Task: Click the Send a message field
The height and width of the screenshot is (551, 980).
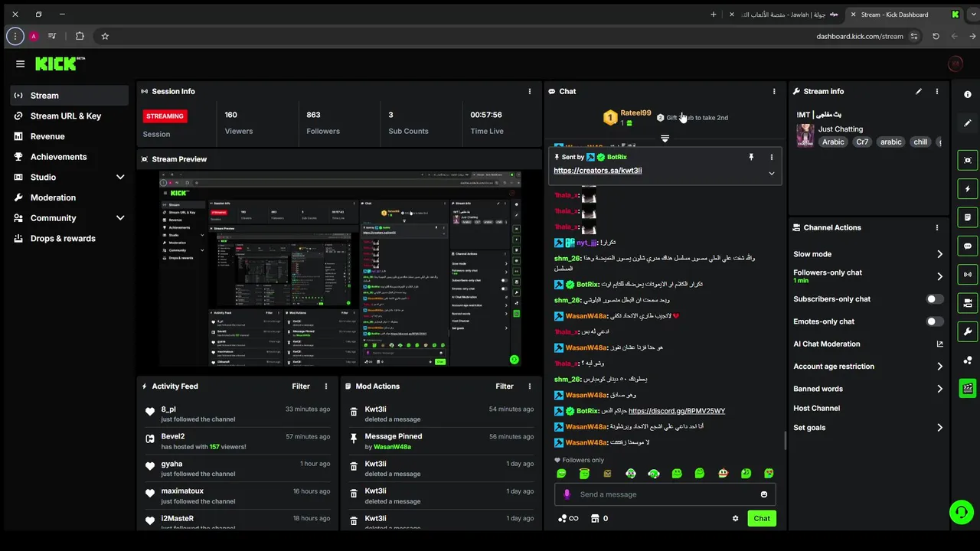Action: 665,494
